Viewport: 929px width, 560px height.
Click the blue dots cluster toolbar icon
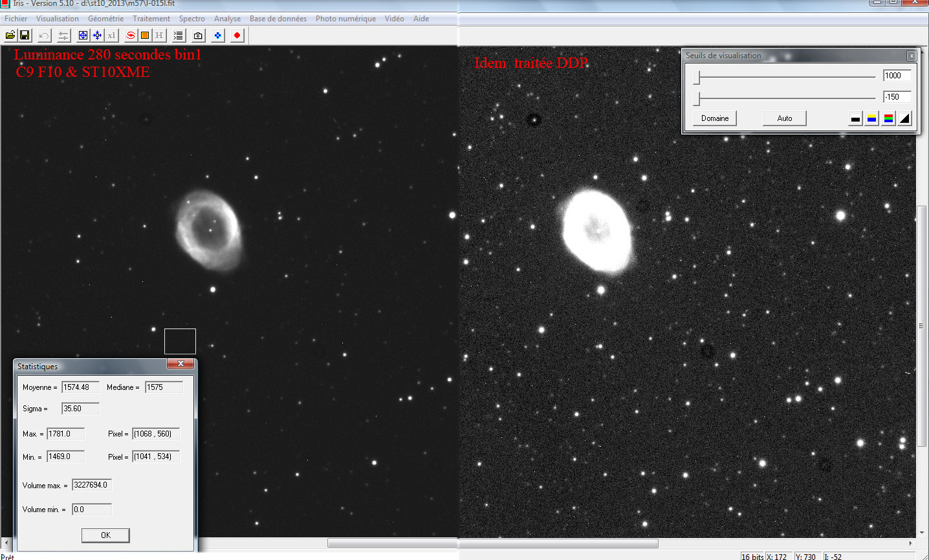pyautogui.click(x=217, y=36)
